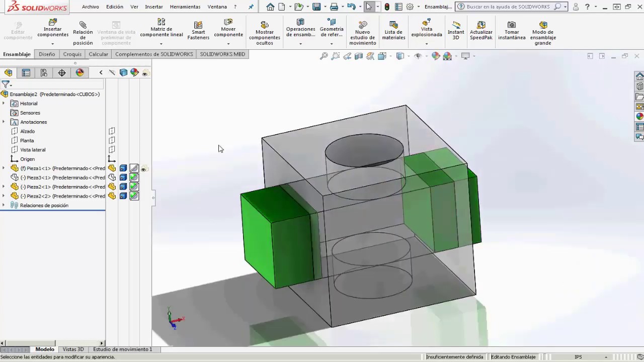644x362 pixels.
Task: Open the ConfigurationManager panel tab
Action: 44,73
